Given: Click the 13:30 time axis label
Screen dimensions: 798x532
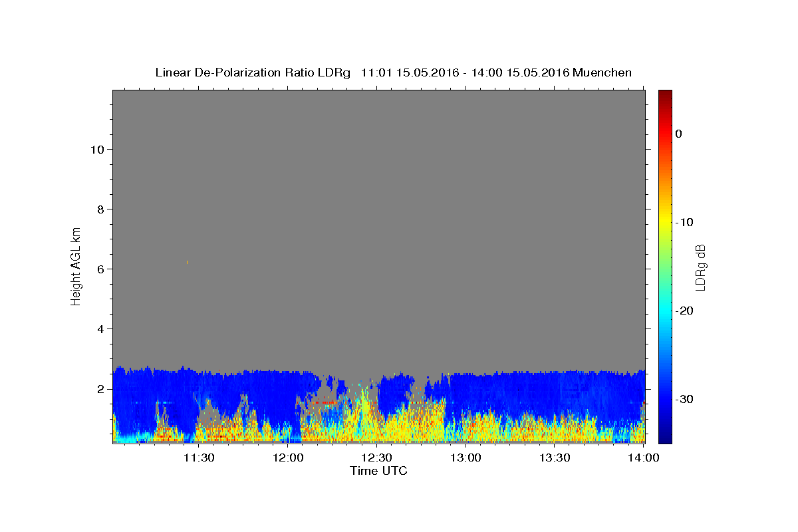Looking at the screenshot, I should pos(555,458).
